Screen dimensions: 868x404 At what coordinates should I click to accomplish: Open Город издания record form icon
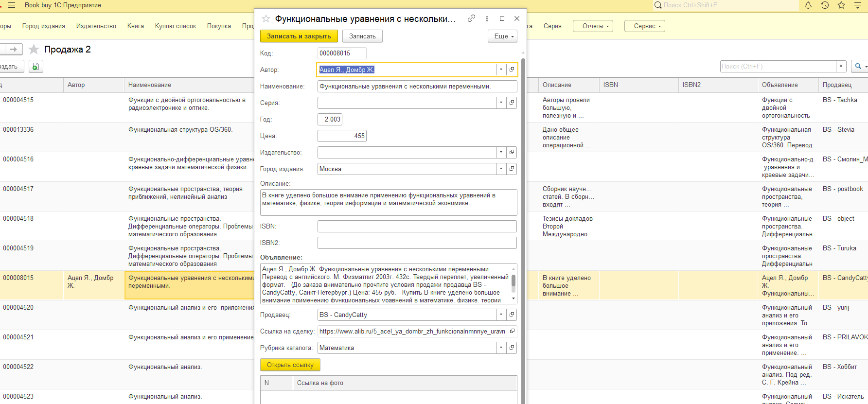[512, 169]
